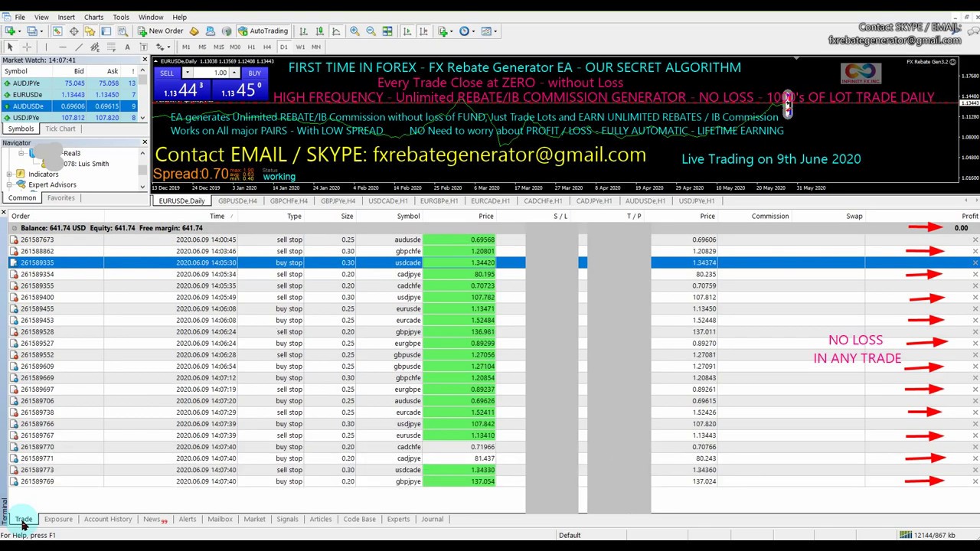Select the Text Label tool

(143, 47)
